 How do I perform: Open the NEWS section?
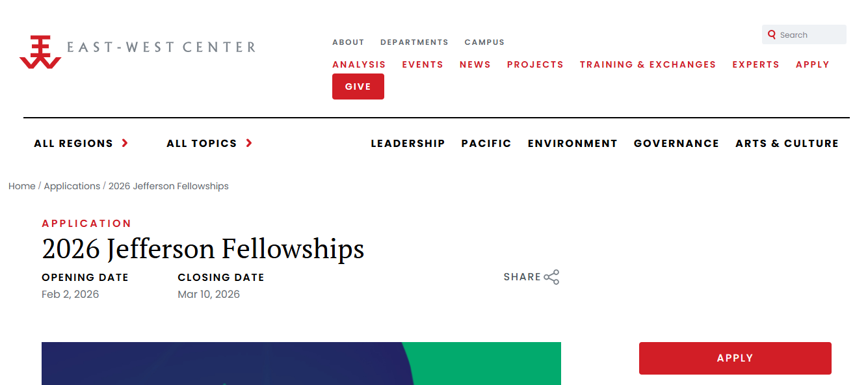475,64
